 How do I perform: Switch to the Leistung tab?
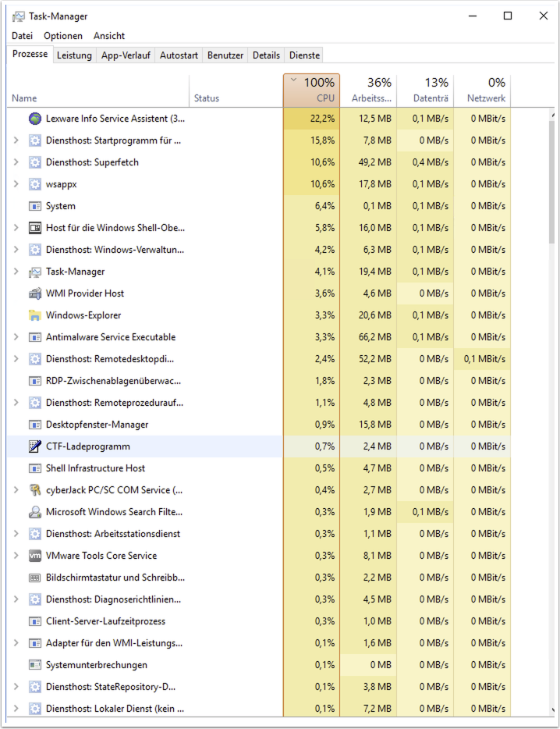point(74,55)
